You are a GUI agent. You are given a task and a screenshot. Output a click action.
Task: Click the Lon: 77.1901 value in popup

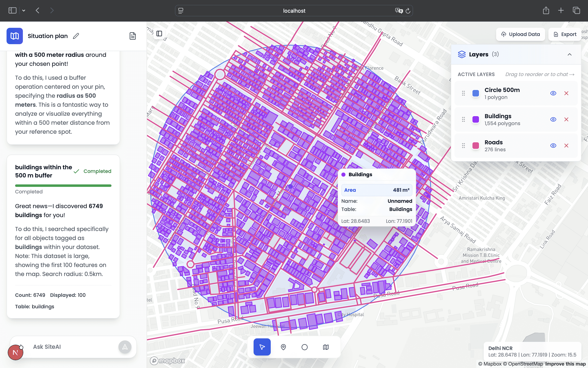(x=399, y=221)
